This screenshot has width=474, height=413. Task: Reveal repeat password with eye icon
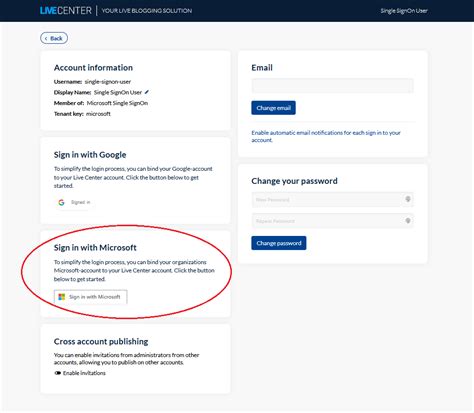pyautogui.click(x=407, y=221)
